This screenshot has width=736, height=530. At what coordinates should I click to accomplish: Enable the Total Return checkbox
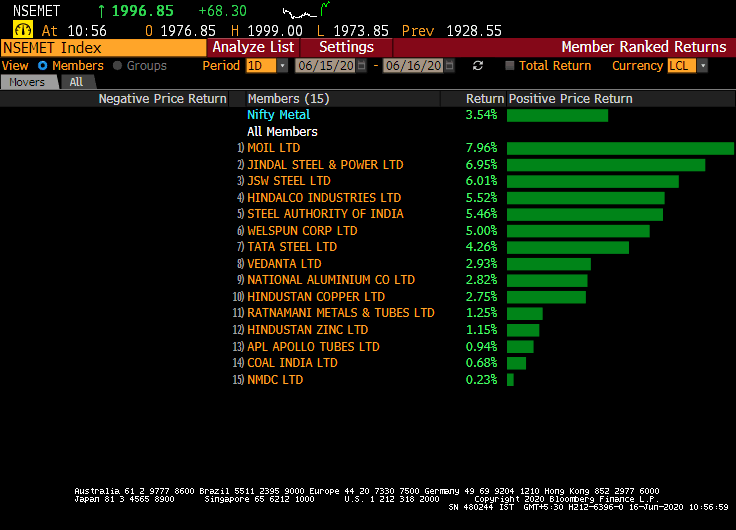510,66
